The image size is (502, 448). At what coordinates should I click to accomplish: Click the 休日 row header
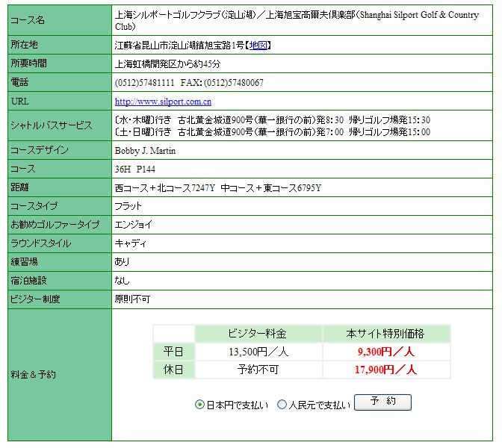[173, 370]
